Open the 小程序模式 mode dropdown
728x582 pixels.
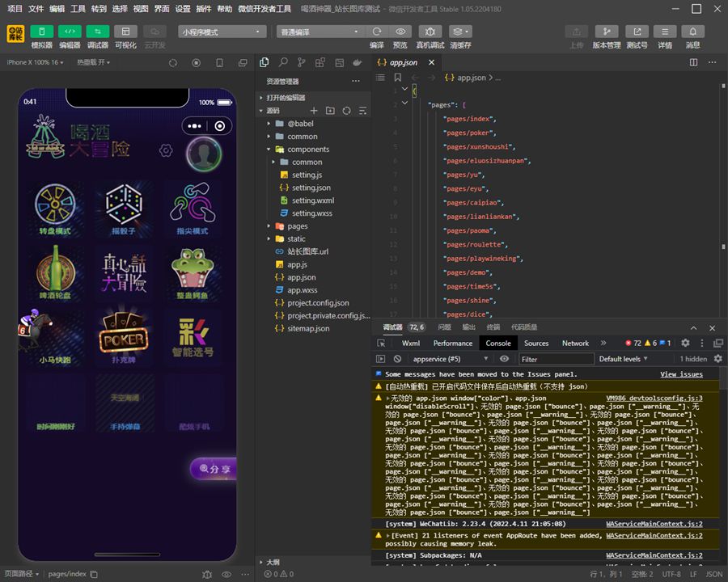(222, 32)
